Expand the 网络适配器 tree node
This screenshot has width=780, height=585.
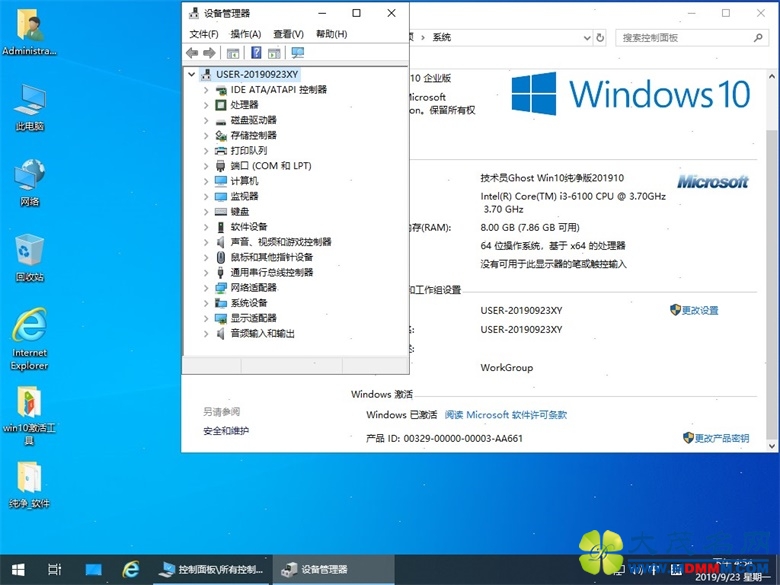206,288
